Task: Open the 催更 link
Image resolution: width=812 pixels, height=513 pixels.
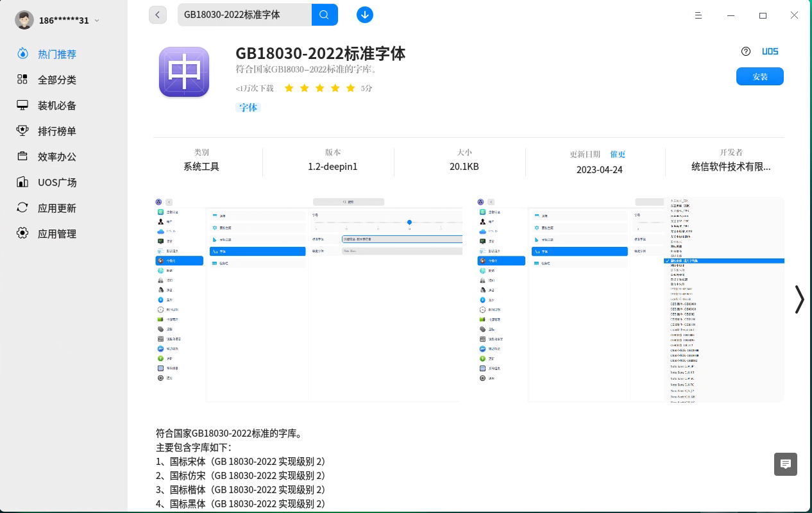Action: click(618, 155)
